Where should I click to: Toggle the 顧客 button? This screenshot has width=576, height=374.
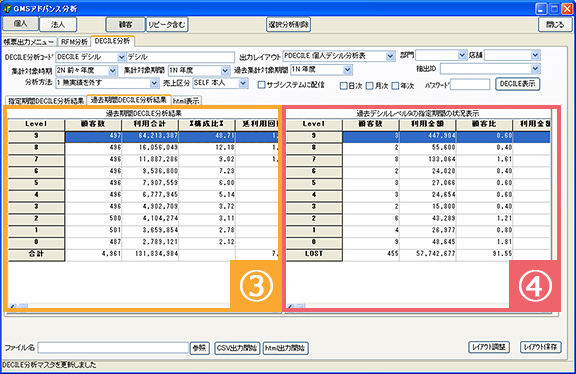pos(125,24)
